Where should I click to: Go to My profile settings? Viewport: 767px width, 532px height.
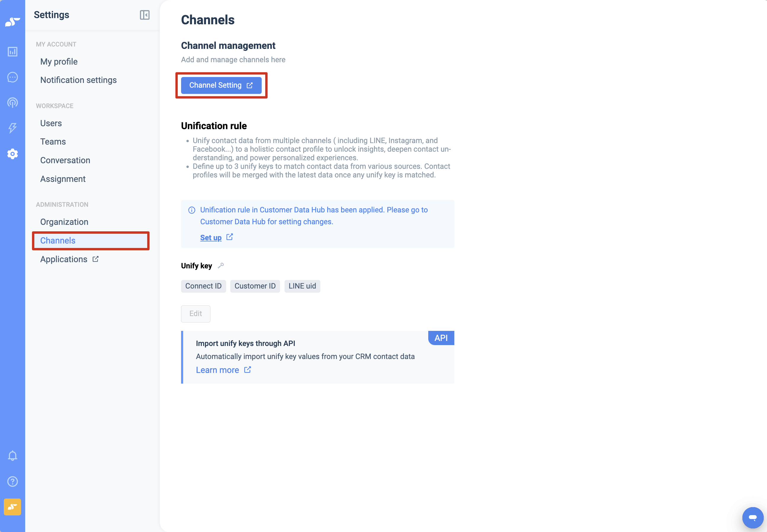tap(59, 62)
